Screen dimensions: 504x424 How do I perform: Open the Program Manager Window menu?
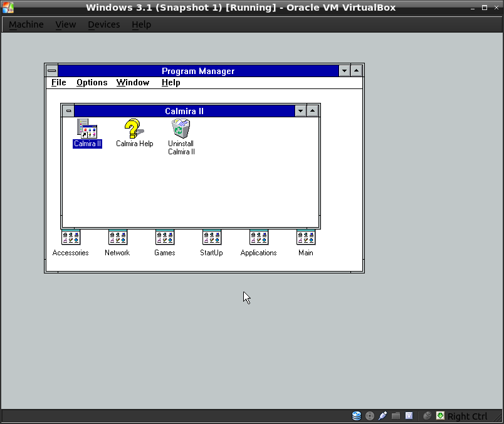coord(133,83)
